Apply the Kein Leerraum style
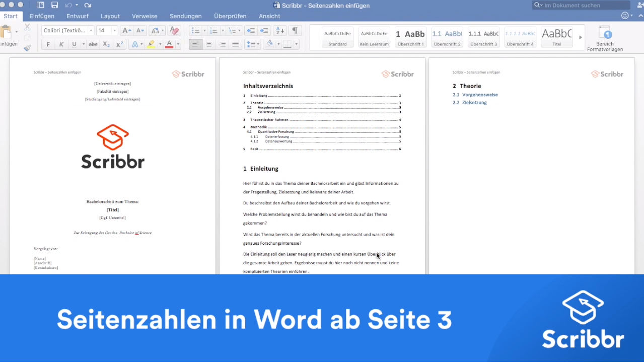This screenshot has height=364, width=644. coord(374,37)
